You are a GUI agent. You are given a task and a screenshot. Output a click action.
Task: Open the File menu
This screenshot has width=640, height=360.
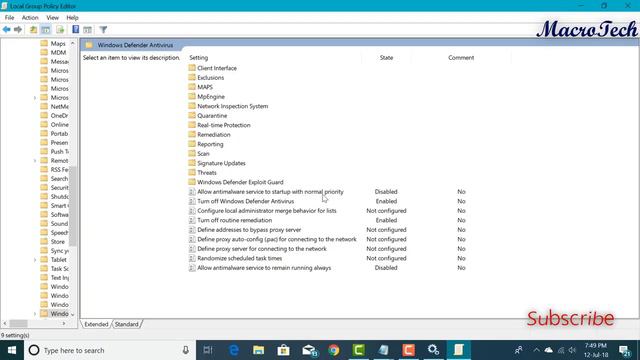point(9,18)
